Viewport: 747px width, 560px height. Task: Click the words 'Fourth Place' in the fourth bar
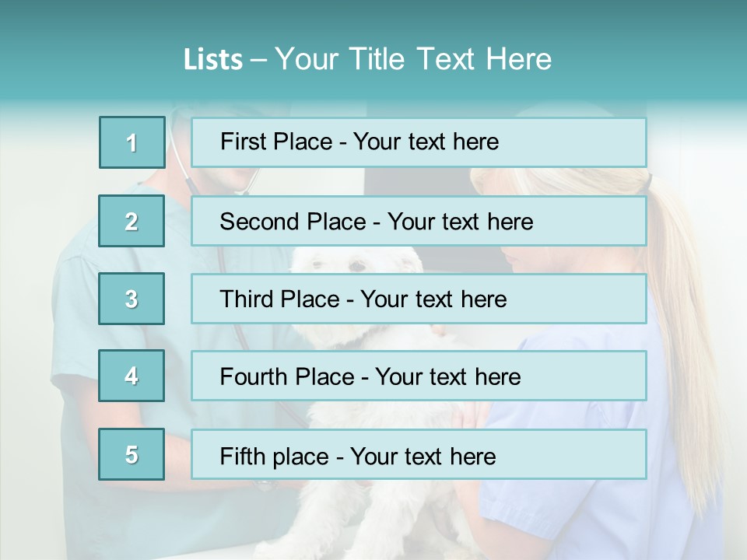point(287,376)
